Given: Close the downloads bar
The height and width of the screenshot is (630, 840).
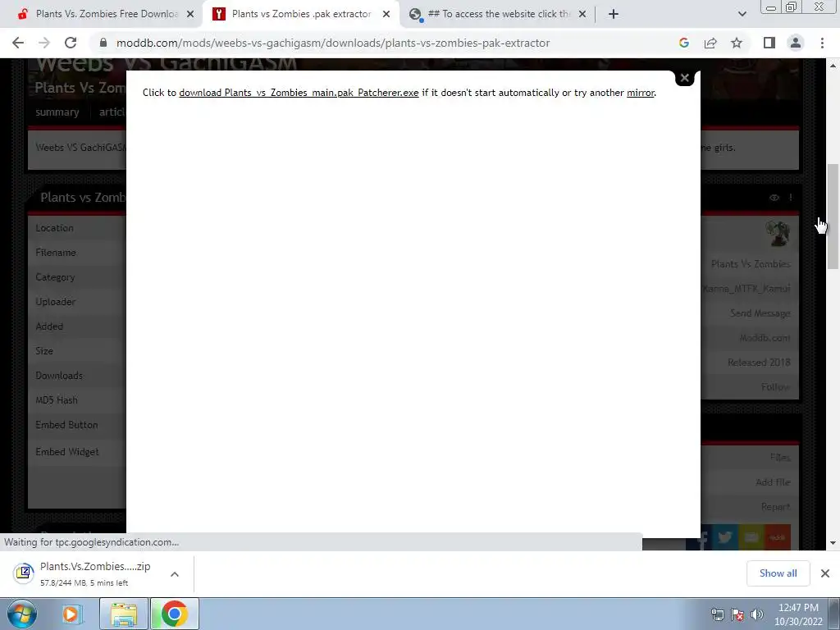Looking at the screenshot, I should (x=825, y=573).
